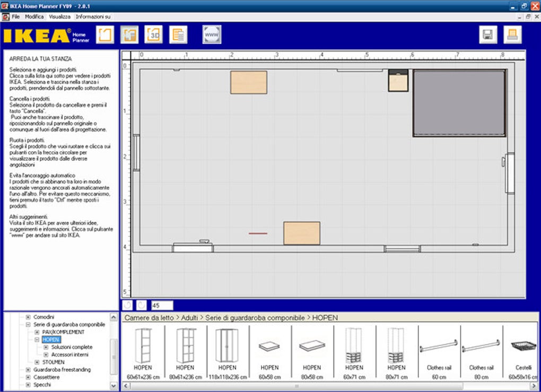Click the tree panel scroll up arrow

click(x=114, y=317)
